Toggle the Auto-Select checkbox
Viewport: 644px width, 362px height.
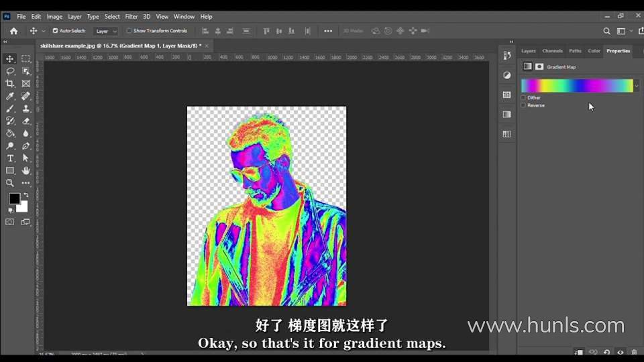[55, 31]
